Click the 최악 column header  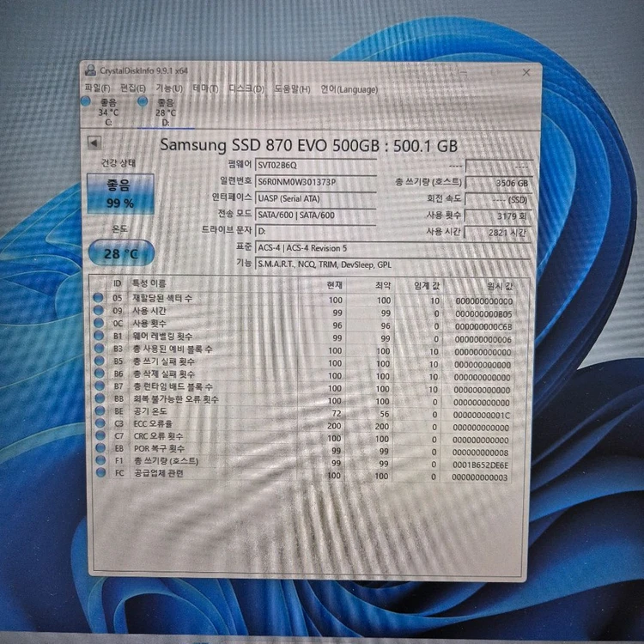(383, 285)
